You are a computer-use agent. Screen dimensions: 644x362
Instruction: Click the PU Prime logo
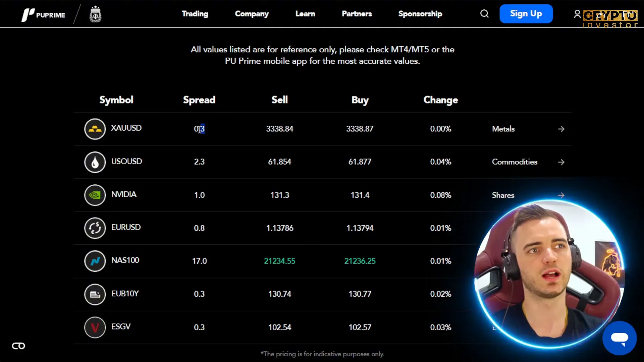click(x=43, y=15)
